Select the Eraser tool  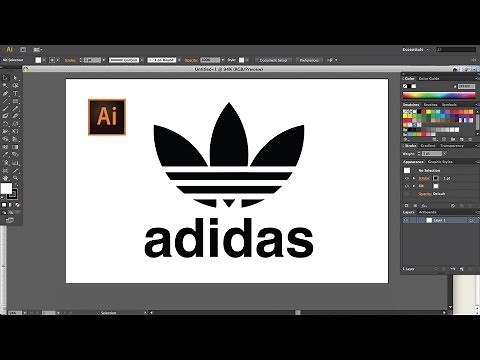coord(15,116)
